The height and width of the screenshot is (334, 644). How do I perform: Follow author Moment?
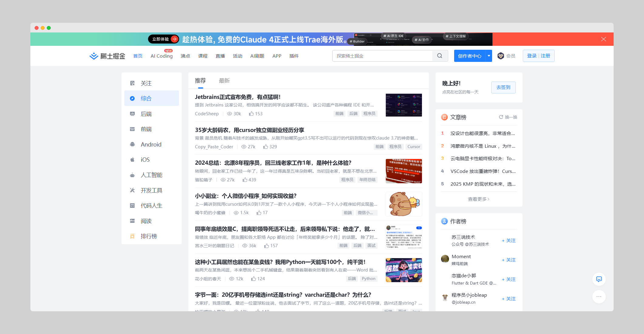point(509,260)
